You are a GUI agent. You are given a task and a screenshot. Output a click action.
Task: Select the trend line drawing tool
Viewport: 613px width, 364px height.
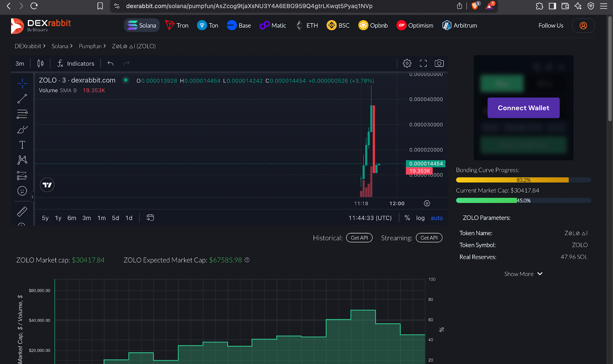22,99
